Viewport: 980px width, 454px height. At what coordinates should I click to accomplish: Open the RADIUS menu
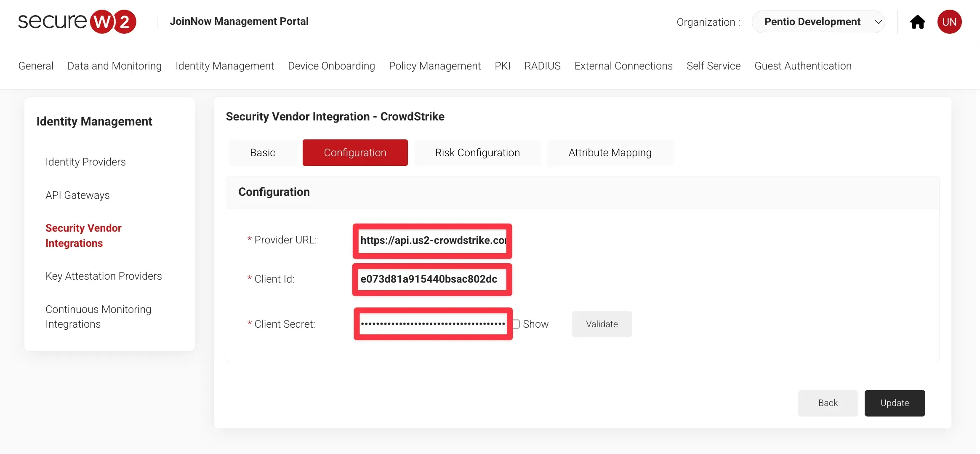pyautogui.click(x=542, y=66)
